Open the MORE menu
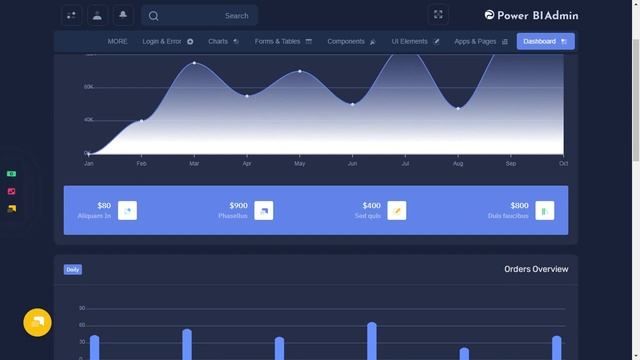The width and height of the screenshot is (640, 360). pos(118,41)
